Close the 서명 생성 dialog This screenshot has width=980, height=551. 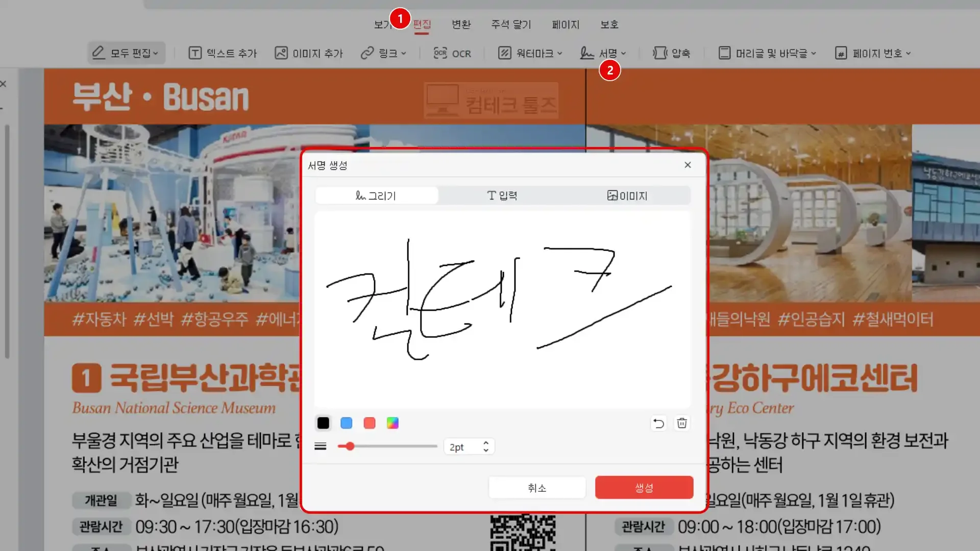point(688,165)
